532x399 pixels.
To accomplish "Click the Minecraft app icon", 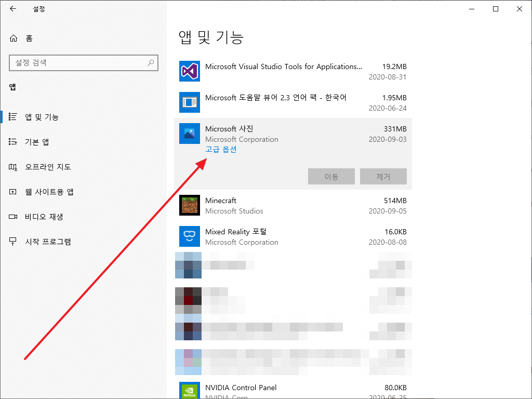I will coord(189,205).
